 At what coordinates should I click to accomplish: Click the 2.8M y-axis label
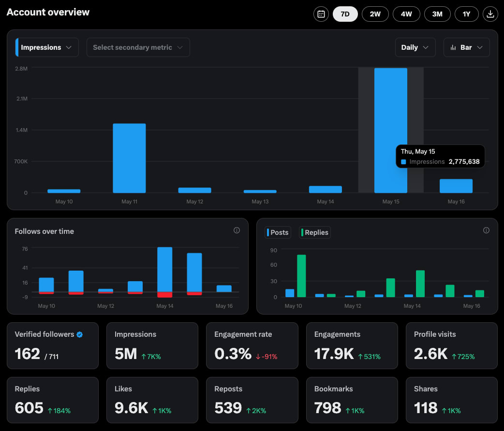click(21, 69)
